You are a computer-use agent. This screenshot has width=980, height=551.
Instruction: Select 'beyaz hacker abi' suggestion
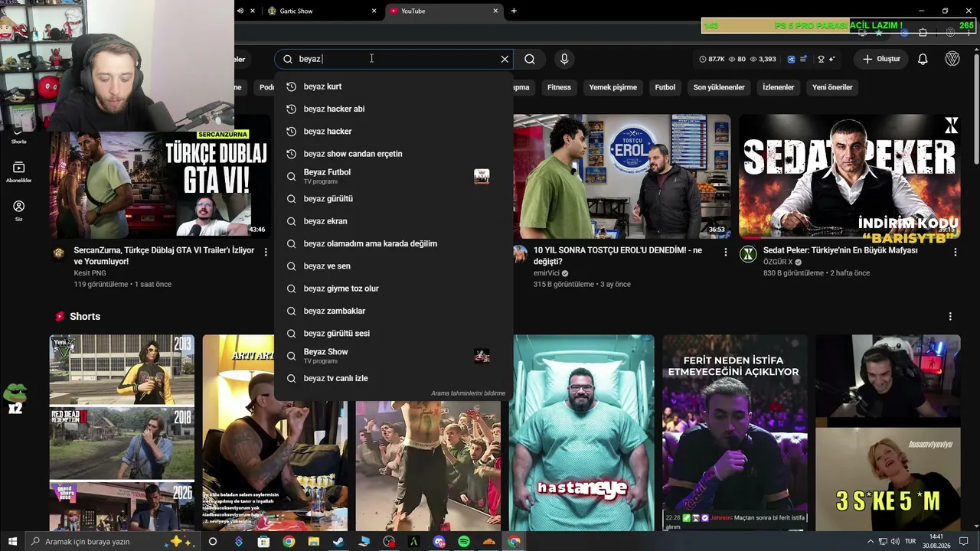[394, 109]
